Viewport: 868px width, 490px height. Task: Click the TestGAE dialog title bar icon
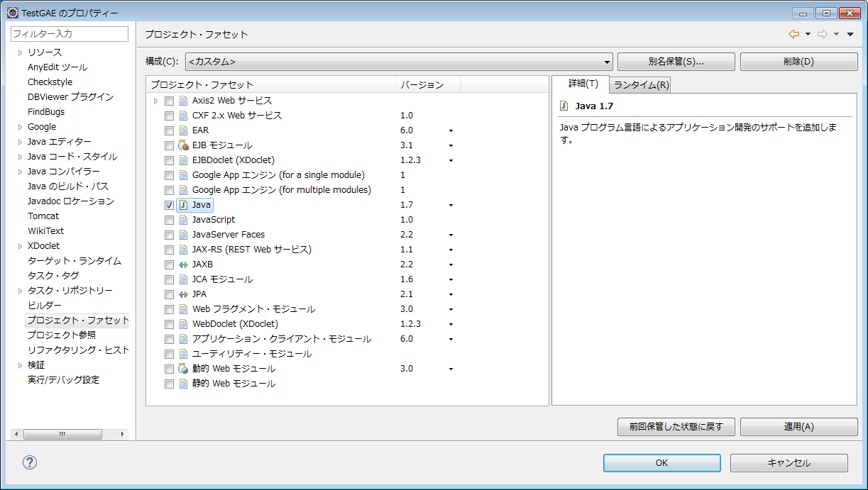[x=13, y=13]
